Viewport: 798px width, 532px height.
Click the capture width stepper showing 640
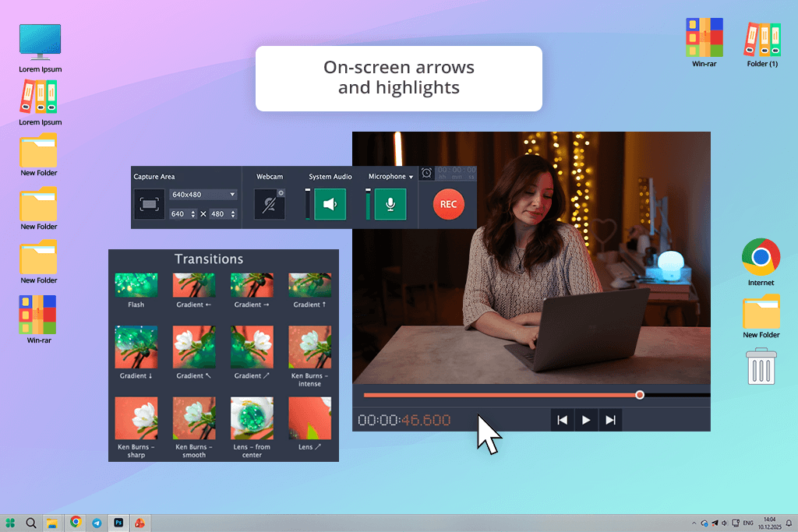[182, 214]
